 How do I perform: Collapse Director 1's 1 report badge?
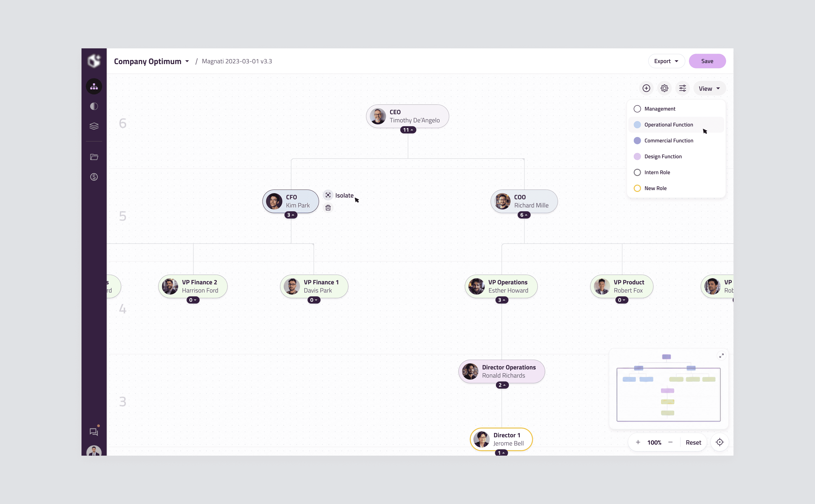501,452
